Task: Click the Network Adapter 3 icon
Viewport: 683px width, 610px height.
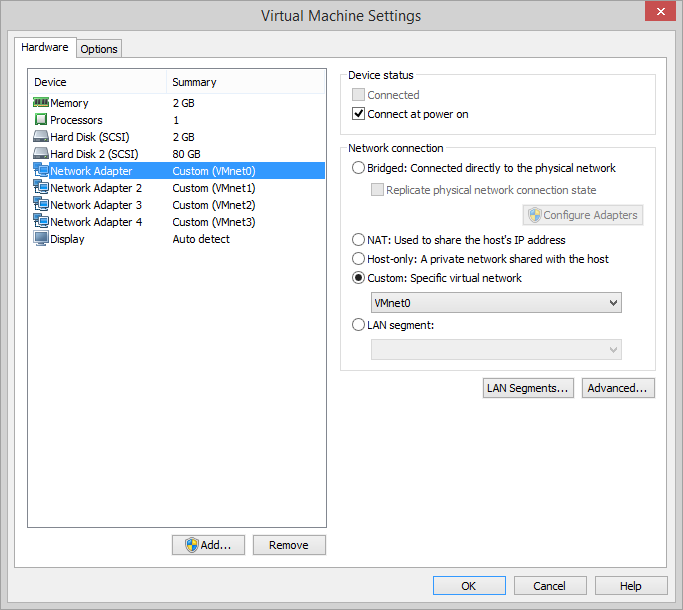Action: 41,205
